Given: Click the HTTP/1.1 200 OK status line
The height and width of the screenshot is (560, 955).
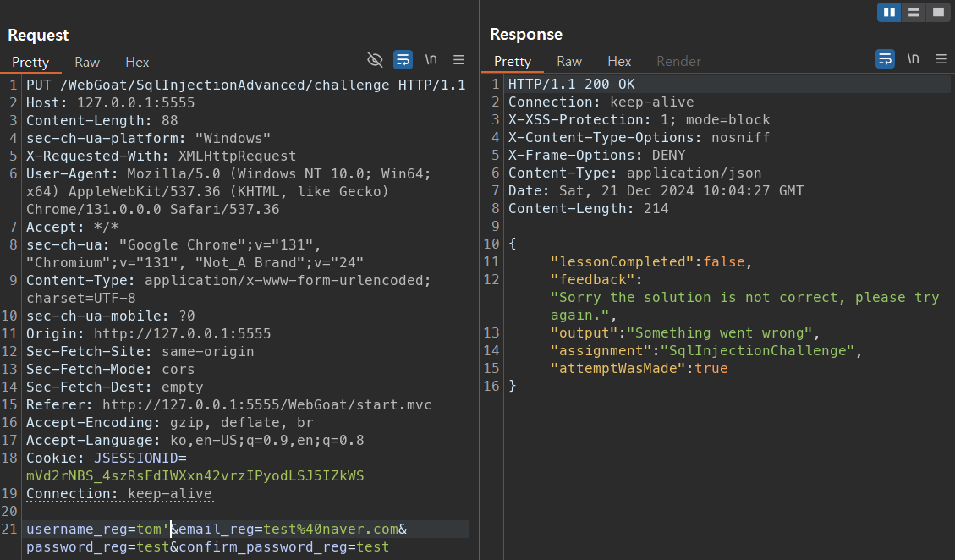Looking at the screenshot, I should tap(571, 84).
